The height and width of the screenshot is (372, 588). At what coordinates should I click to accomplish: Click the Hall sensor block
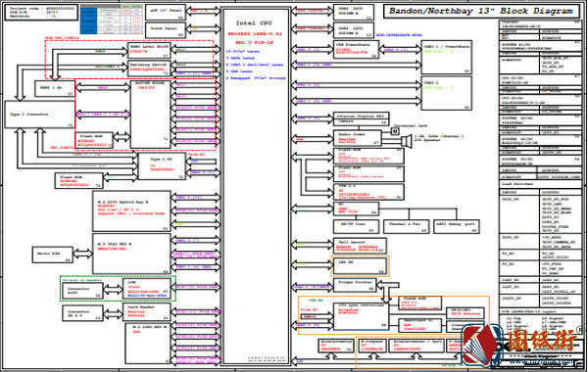tap(360, 246)
